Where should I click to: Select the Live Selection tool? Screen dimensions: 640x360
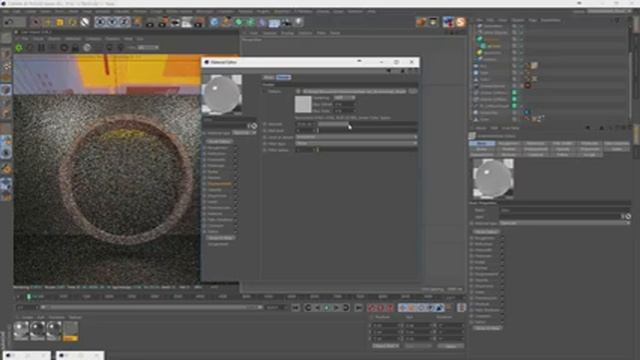pos(36,22)
